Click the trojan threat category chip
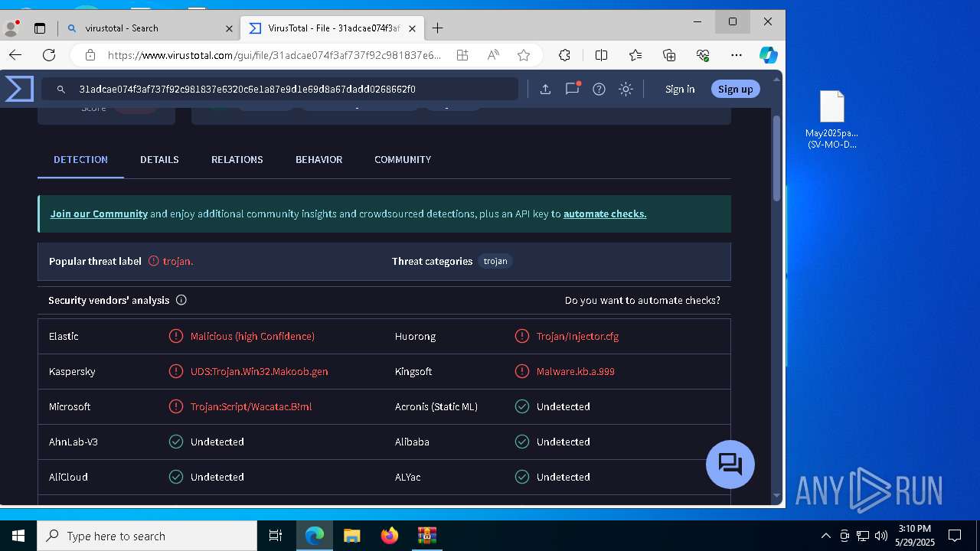This screenshot has height=551, width=980. [x=495, y=261]
